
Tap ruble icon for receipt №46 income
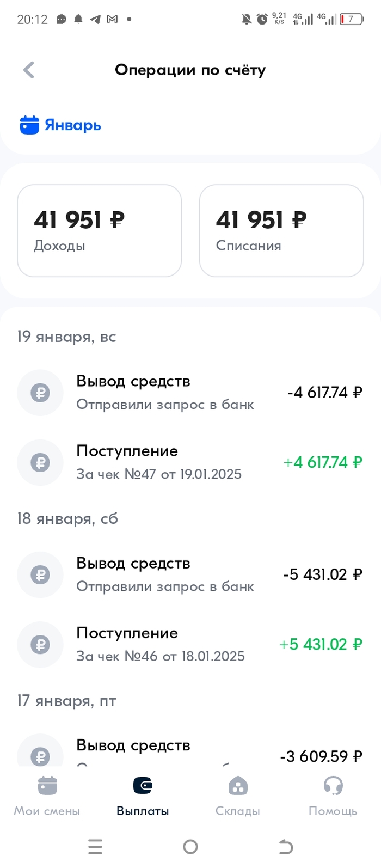pos(40,644)
